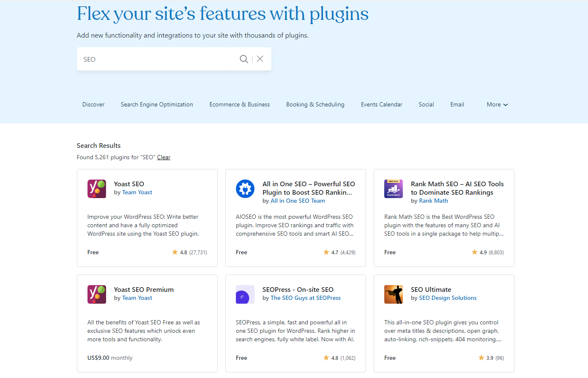The width and height of the screenshot is (588, 378).
Task: Switch to the Discover tab
Action: pos(93,104)
